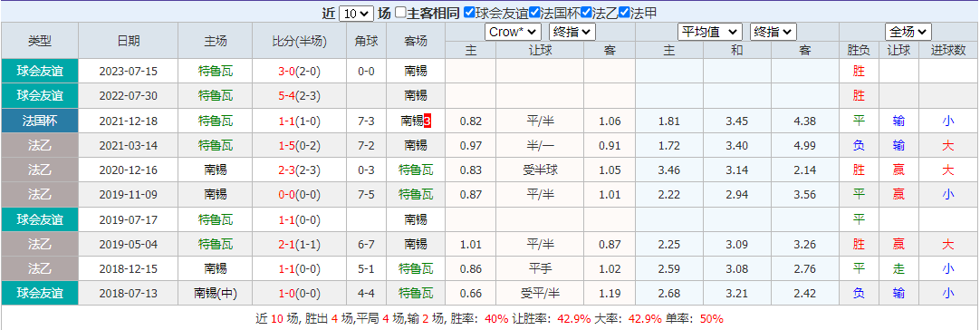The height and width of the screenshot is (330, 980).
Task: Click score 2-3(2-3) in the 2020-12-16 row
Action: coord(300,170)
